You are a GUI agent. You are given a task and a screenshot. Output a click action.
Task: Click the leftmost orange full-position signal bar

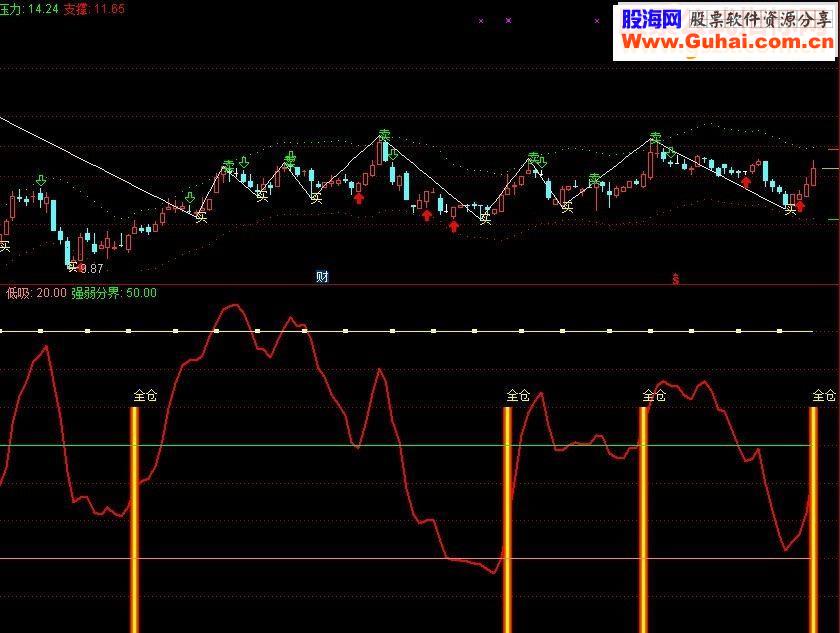click(x=135, y=519)
